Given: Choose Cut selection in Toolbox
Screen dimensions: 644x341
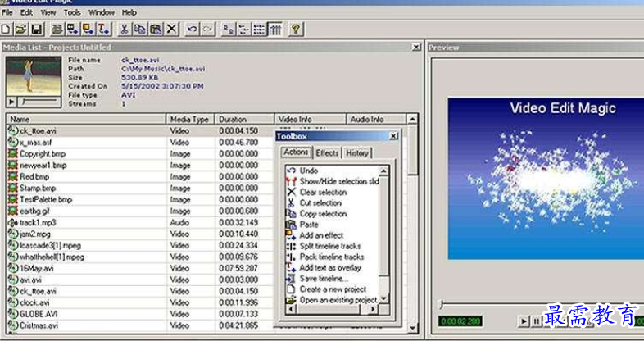Looking at the screenshot, I should 314,202.
